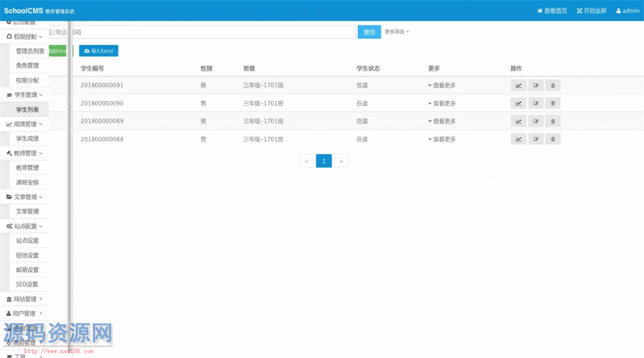This screenshot has height=358, width=644.
Task: Open SEO设置 from the sidebar menu
Action: (28, 284)
